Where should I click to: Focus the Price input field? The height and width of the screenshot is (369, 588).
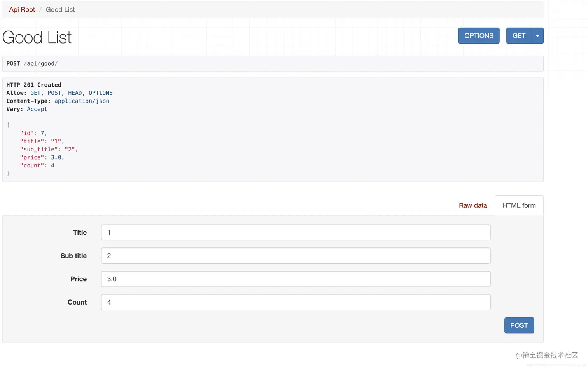pos(296,279)
